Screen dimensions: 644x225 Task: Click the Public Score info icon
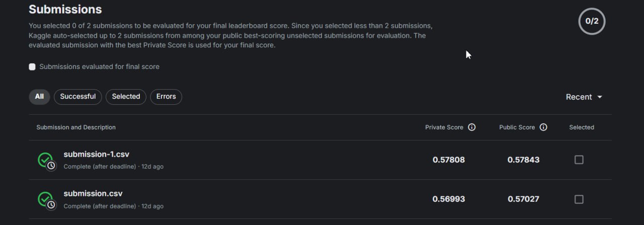click(543, 127)
